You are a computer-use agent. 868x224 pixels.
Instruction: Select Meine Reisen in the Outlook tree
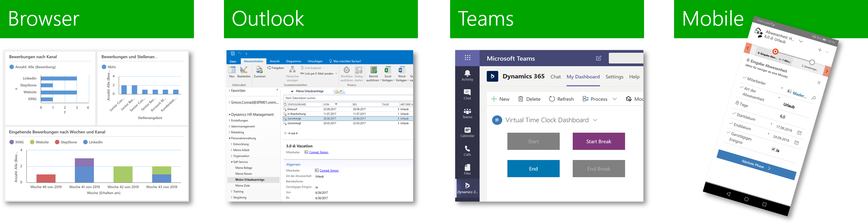[x=244, y=174]
